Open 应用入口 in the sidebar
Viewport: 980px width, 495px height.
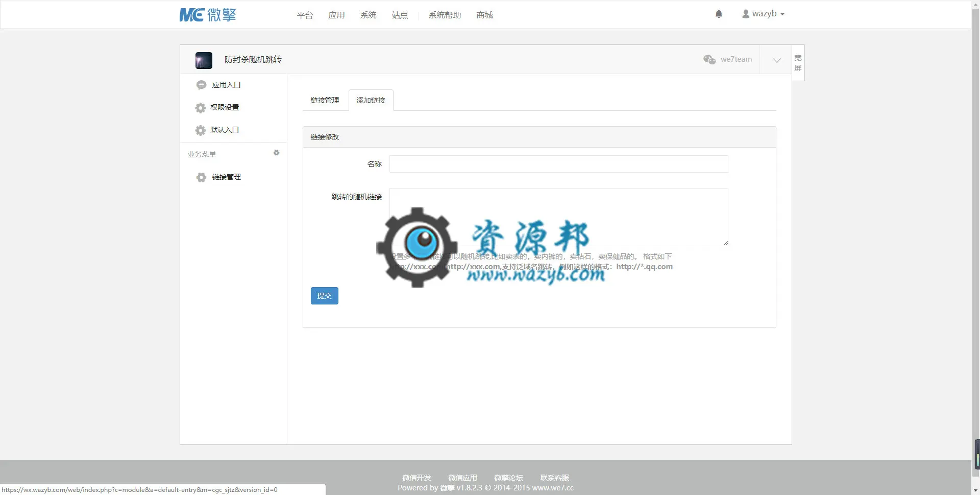pyautogui.click(x=218, y=85)
